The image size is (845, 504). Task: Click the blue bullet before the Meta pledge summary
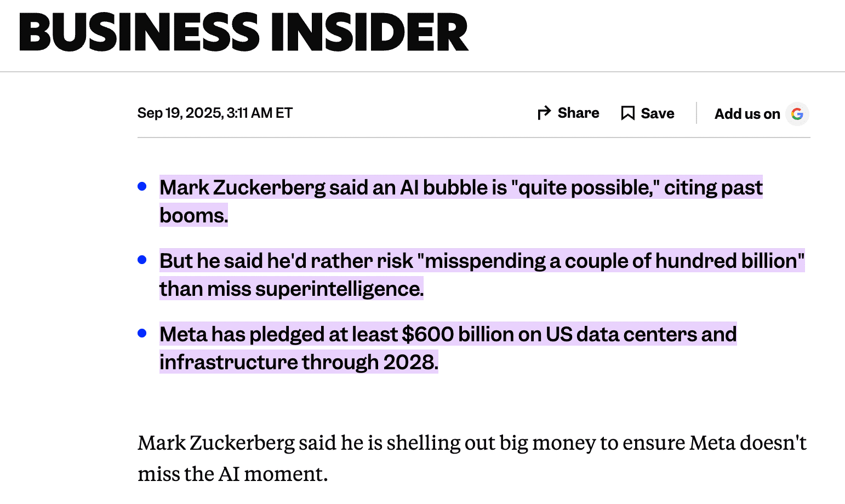(142, 333)
